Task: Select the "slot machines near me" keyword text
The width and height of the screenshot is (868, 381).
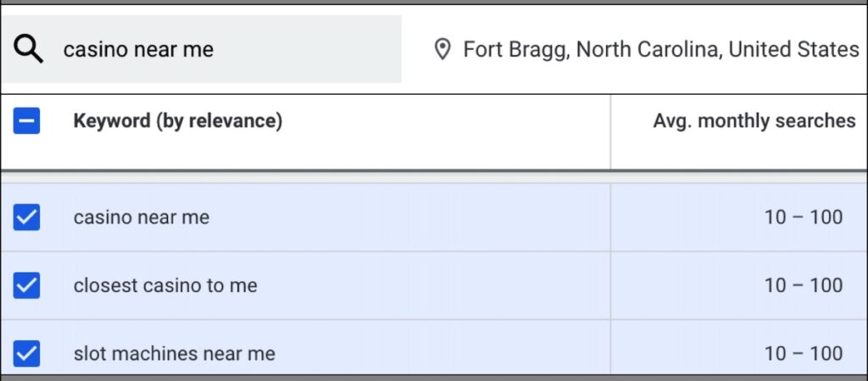Action: [x=174, y=353]
